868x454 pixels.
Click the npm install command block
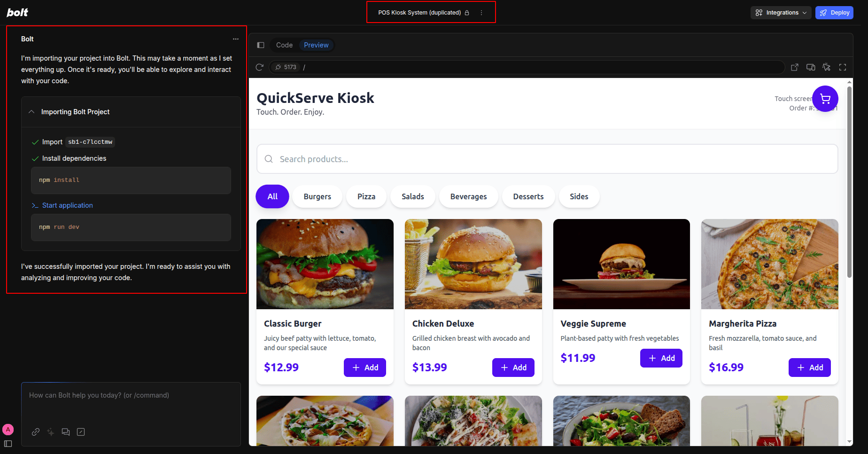(131, 180)
